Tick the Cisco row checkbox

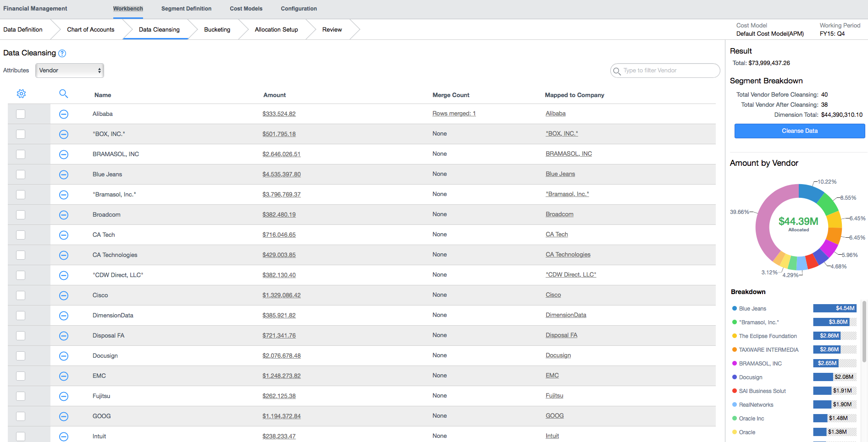point(21,295)
